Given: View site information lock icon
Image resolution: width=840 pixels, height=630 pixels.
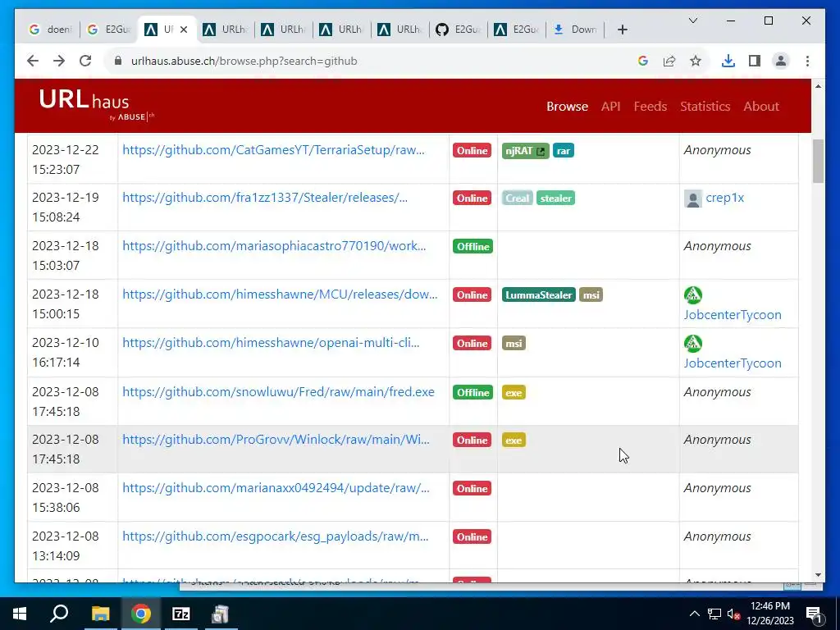Looking at the screenshot, I should tap(118, 61).
